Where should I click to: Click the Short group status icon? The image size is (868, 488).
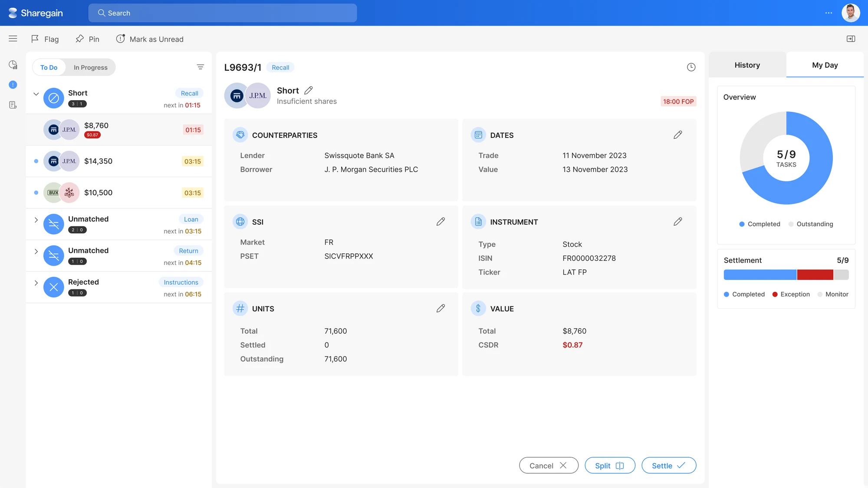(x=54, y=98)
